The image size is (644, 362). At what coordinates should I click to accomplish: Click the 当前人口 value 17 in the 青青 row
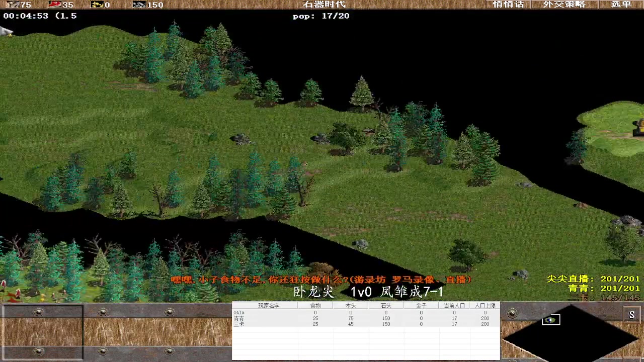[x=454, y=319]
